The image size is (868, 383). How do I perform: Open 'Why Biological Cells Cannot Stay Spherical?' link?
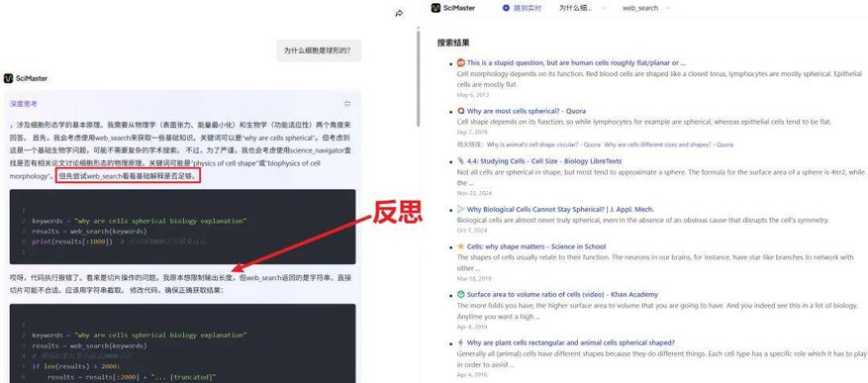(x=560, y=209)
